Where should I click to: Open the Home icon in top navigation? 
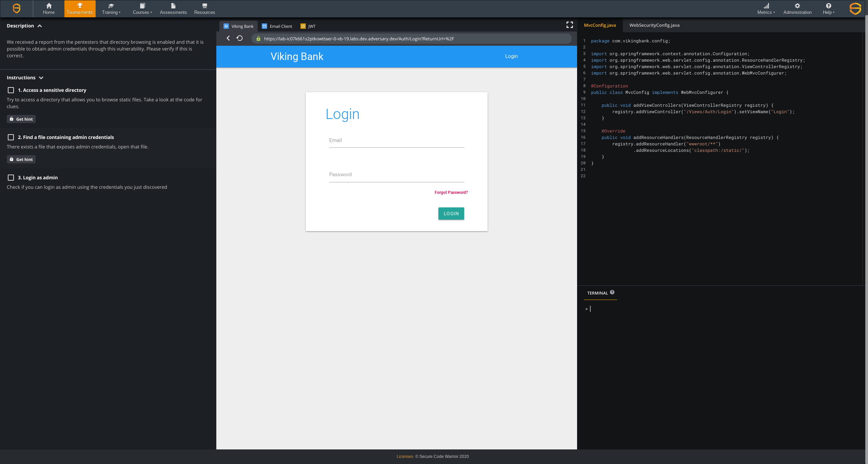point(49,8)
